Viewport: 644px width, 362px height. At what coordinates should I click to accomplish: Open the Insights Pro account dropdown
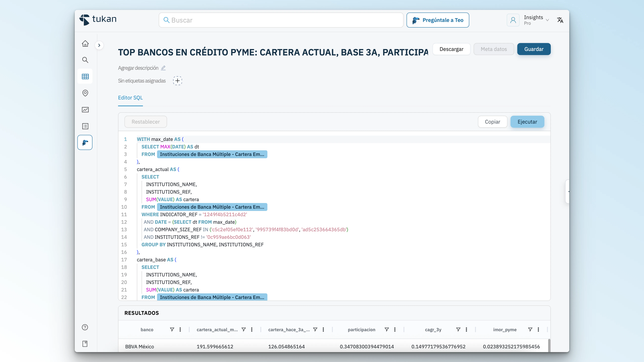click(x=536, y=20)
